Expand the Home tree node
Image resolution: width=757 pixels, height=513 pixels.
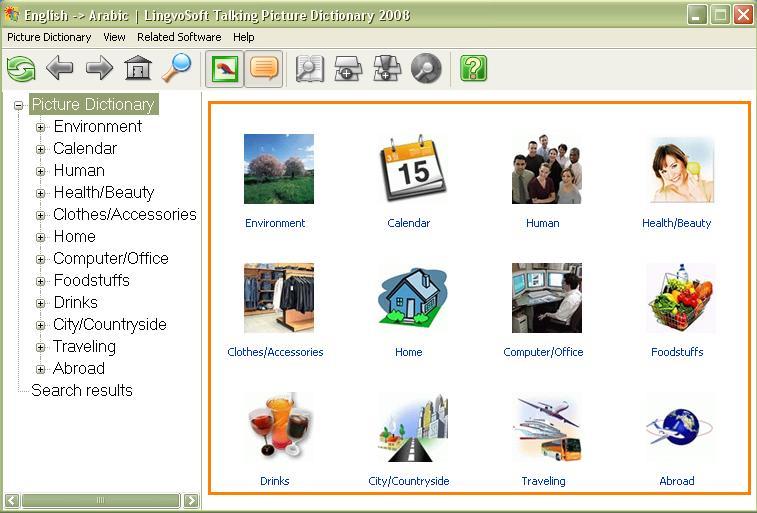pyautogui.click(x=41, y=237)
